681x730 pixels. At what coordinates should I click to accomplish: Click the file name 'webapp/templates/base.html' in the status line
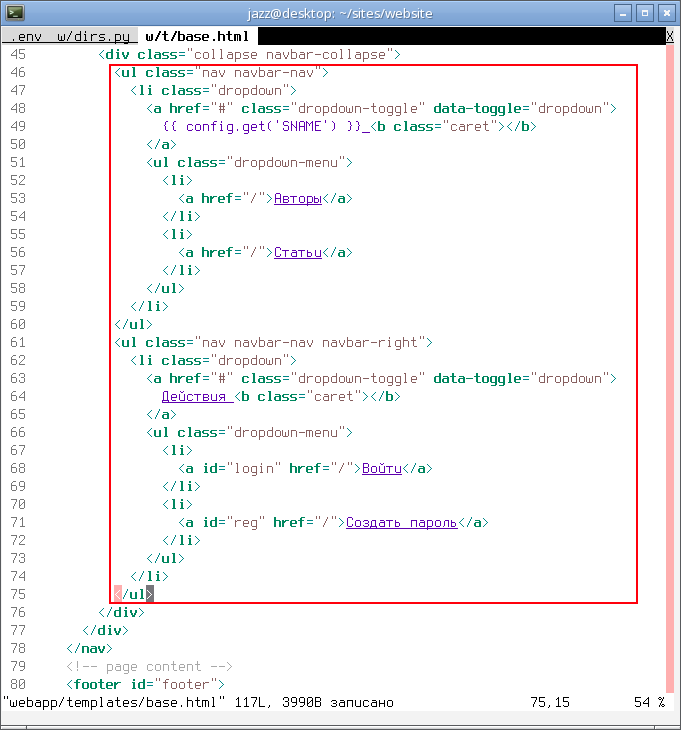(113, 703)
